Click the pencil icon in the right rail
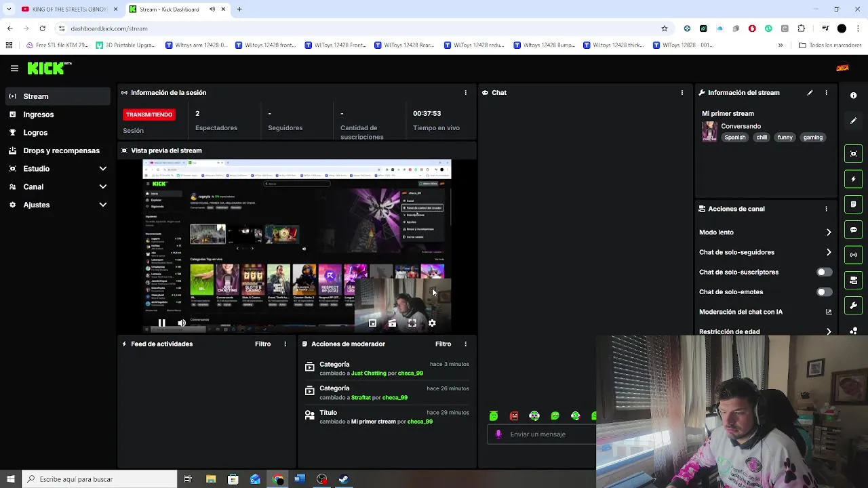 [854, 121]
